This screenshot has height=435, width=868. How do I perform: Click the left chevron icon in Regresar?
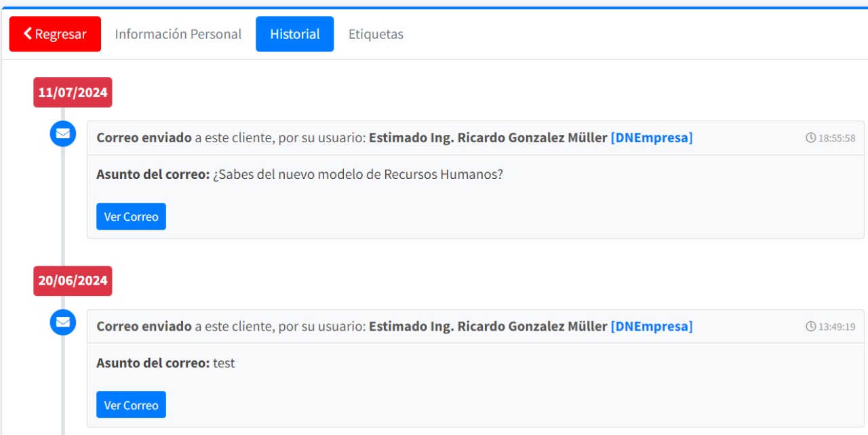click(28, 34)
